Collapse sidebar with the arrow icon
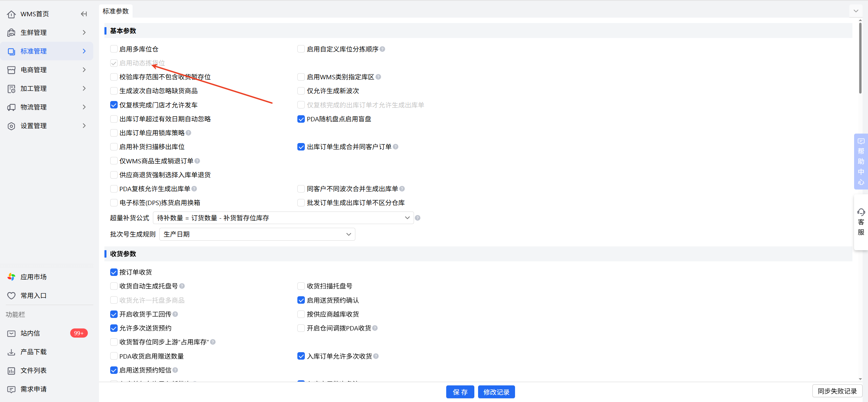868x402 pixels. pos(84,14)
